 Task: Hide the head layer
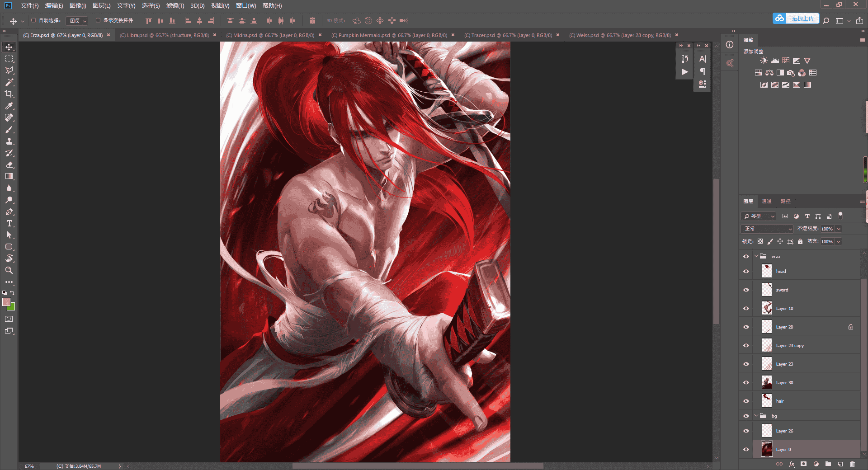(746, 271)
